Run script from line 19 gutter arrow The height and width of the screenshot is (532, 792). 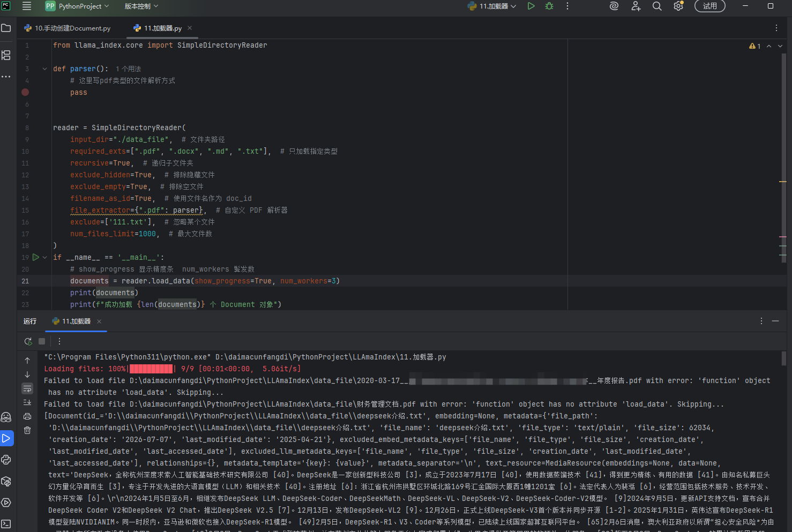tap(36, 257)
